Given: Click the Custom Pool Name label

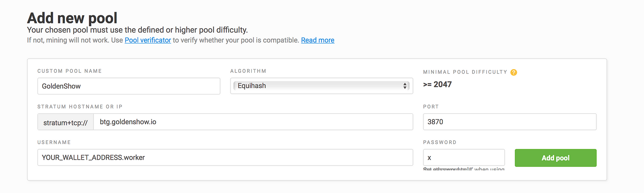Looking at the screenshot, I should pos(70,71).
